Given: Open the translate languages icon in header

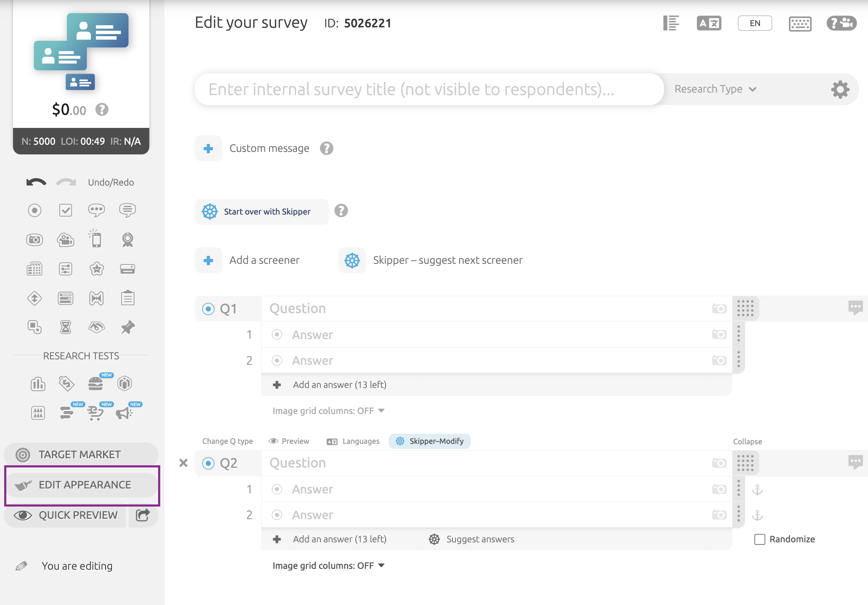Looking at the screenshot, I should point(709,23).
